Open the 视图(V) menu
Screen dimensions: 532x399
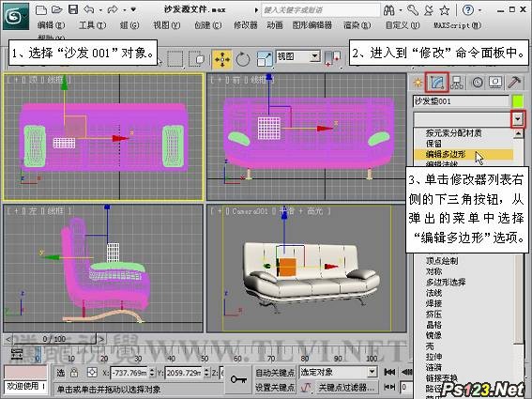[166, 25]
